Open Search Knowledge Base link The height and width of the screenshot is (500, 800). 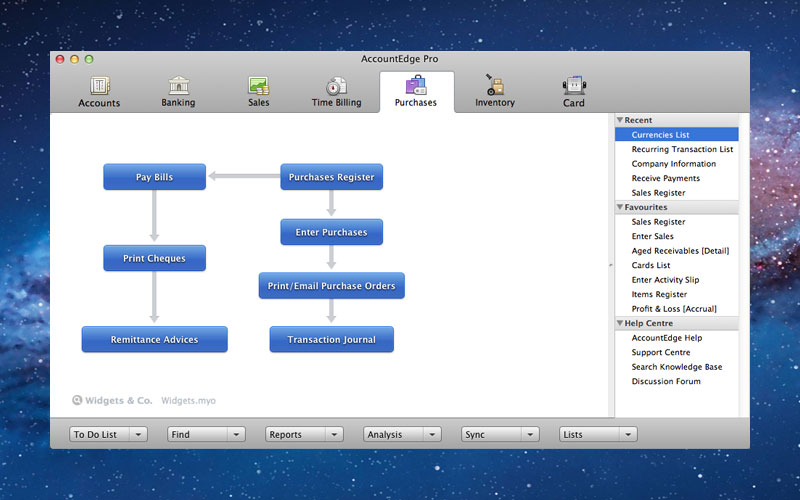677,367
